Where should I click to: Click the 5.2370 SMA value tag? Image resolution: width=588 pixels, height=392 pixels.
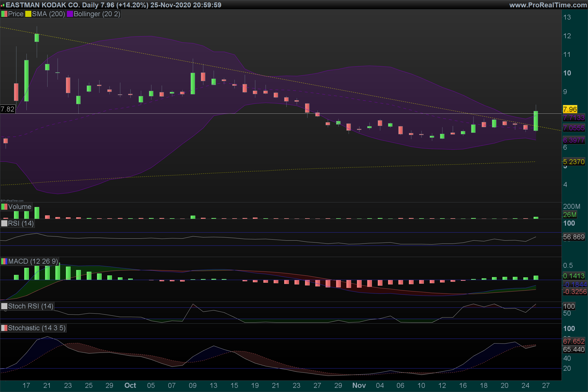pyautogui.click(x=574, y=162)
